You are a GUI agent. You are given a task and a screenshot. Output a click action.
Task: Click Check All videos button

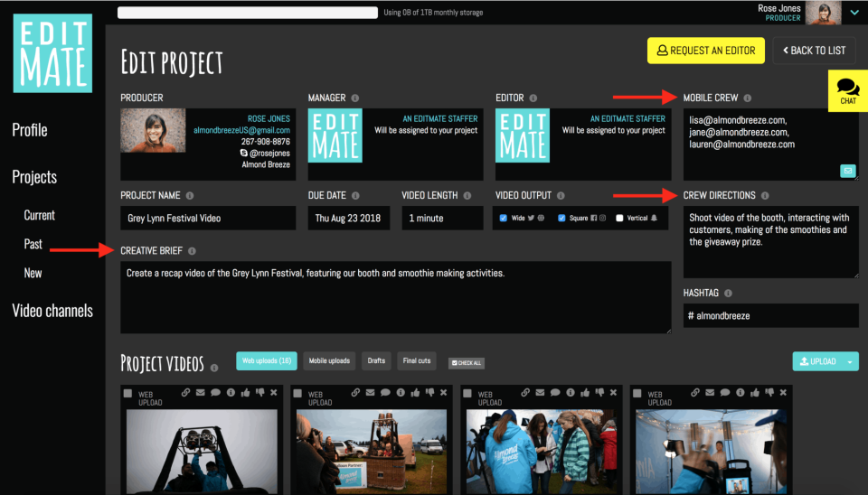pos(467,363)
